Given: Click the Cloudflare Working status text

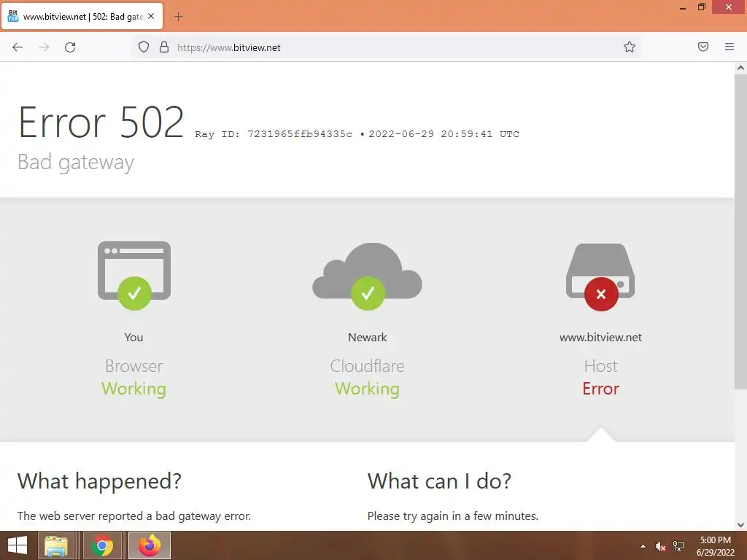Looking at the screenshot, I should (368, 389).
